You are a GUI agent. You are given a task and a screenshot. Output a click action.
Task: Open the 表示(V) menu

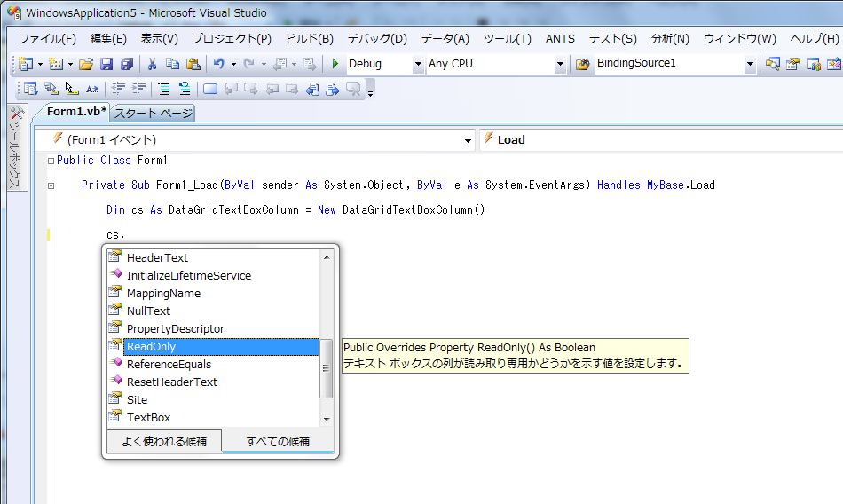(x=159, y=39)
